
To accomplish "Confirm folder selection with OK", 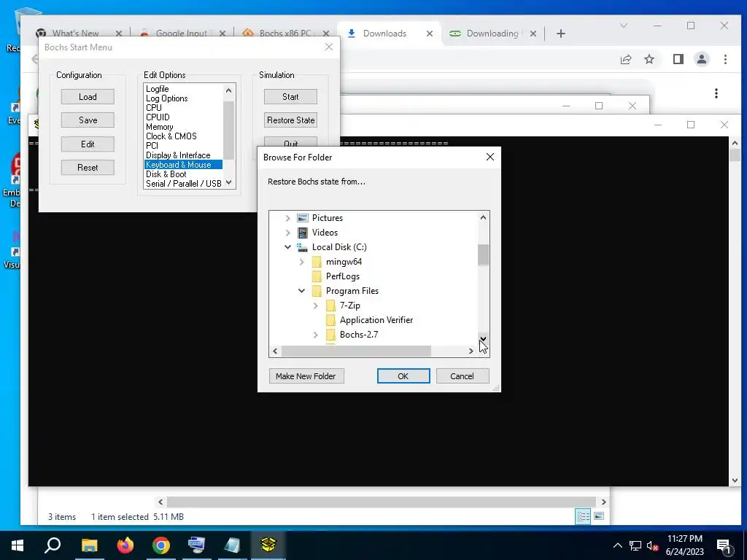I will click(x=403, y=376).
